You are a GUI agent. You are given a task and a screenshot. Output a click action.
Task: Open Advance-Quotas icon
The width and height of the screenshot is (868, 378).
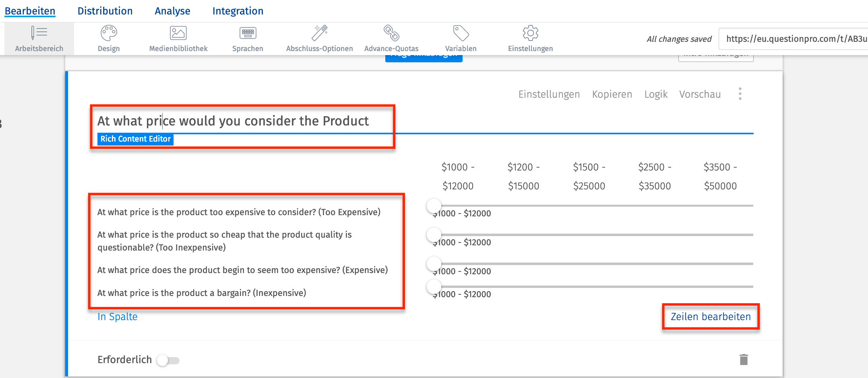pyautogui.click(x=391, y=33)
